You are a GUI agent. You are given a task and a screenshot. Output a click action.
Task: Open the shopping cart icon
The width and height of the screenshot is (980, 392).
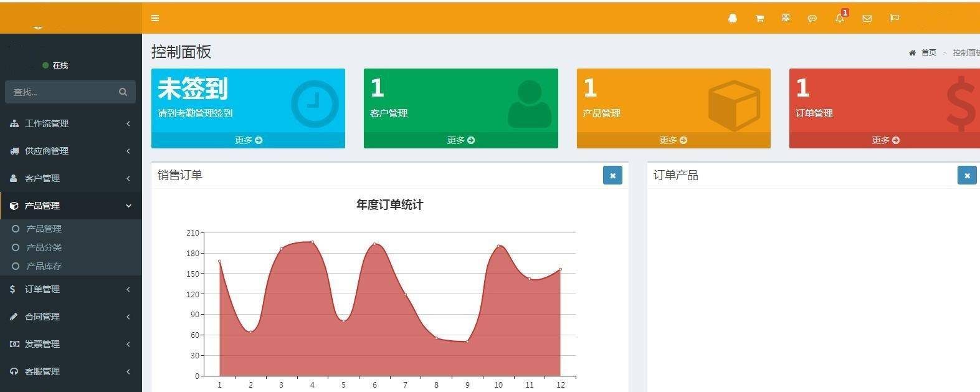pos(759,18)
